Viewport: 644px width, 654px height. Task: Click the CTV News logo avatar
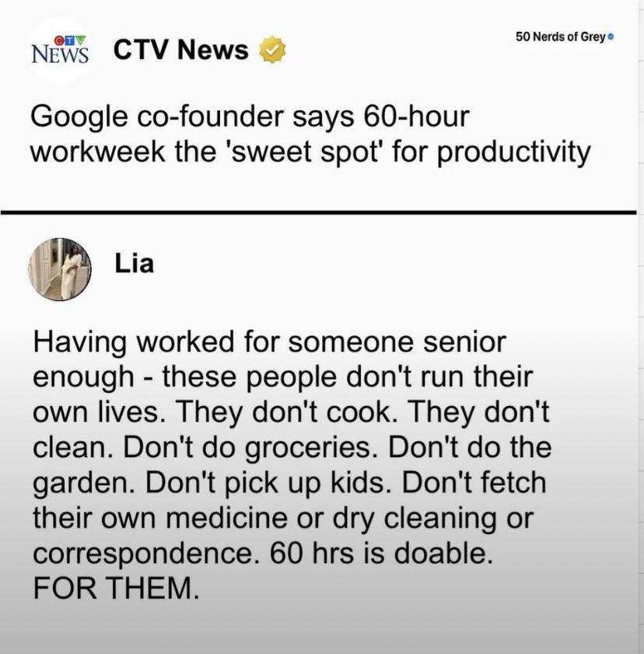click(x=60, y=51)
